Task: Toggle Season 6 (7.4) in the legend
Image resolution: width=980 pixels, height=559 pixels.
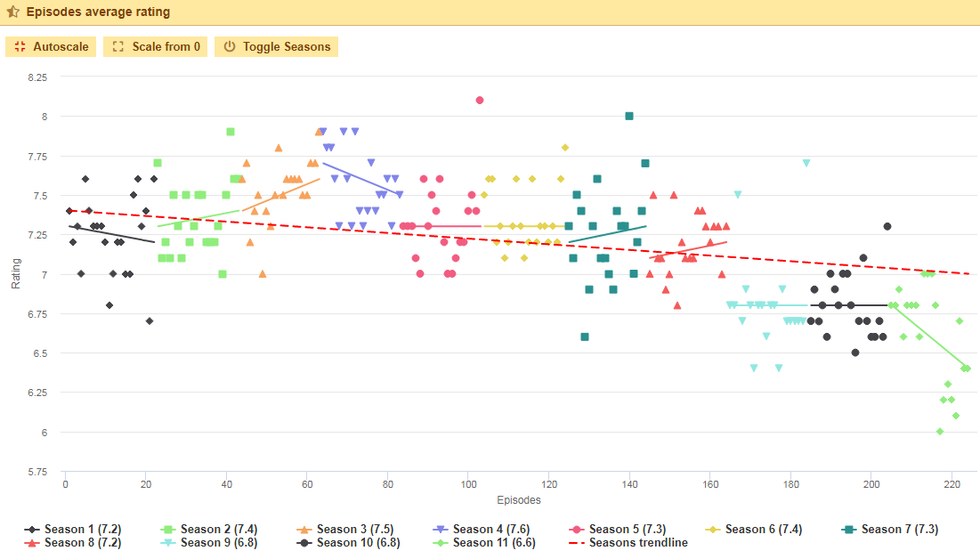Action: click(753, 530)
